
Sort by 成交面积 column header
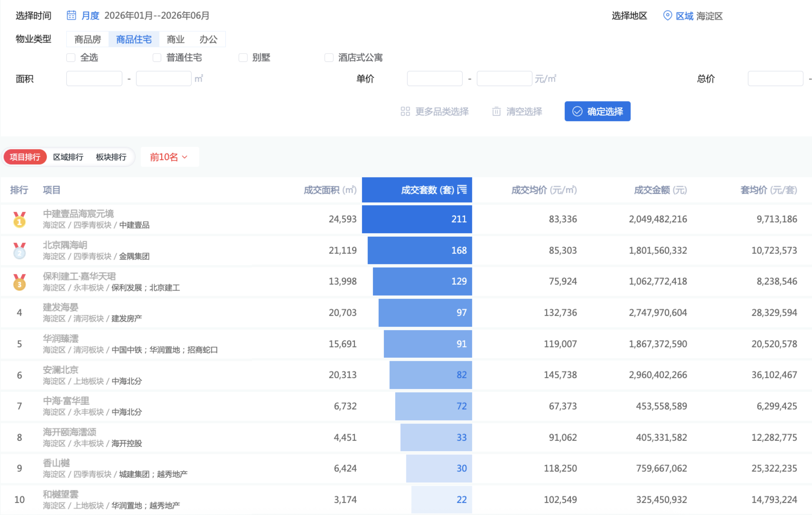coord(330,190)
